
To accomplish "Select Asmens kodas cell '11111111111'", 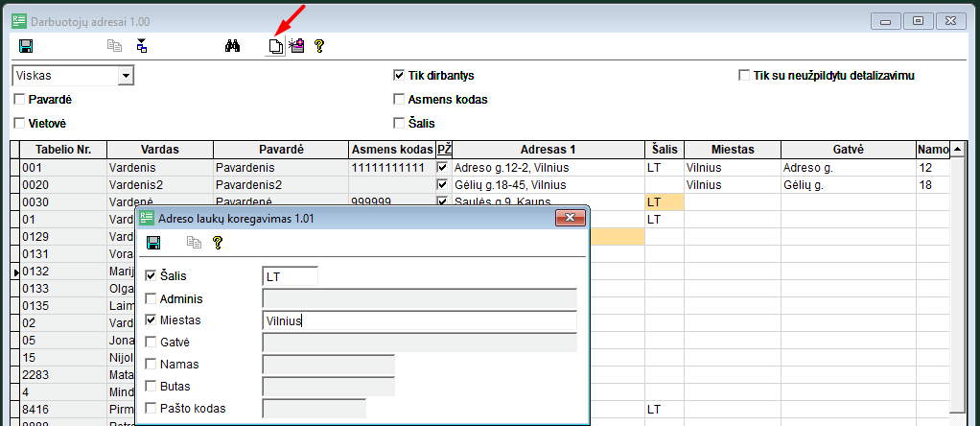I will coord(392,168).
